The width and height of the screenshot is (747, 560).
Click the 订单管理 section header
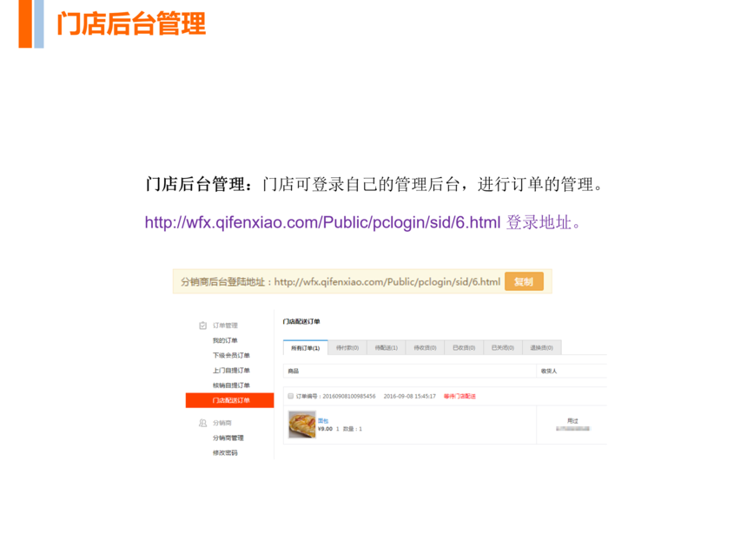tap(225, 326)
